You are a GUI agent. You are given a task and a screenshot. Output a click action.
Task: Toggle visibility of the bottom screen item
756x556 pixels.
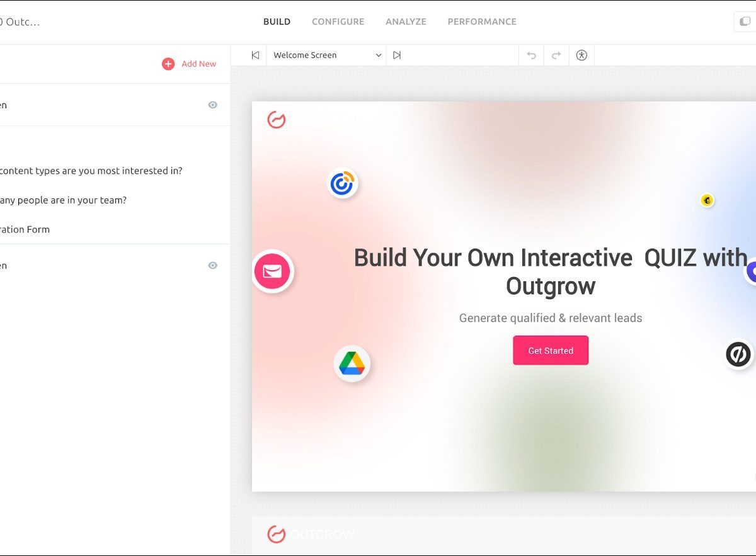(x=213, y=266)
